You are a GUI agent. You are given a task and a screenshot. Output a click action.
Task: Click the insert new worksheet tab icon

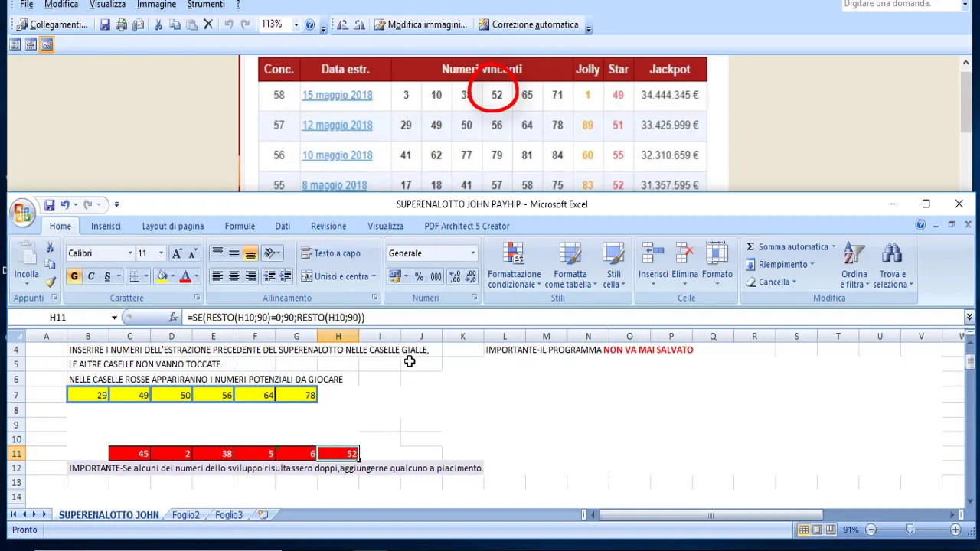263,515
